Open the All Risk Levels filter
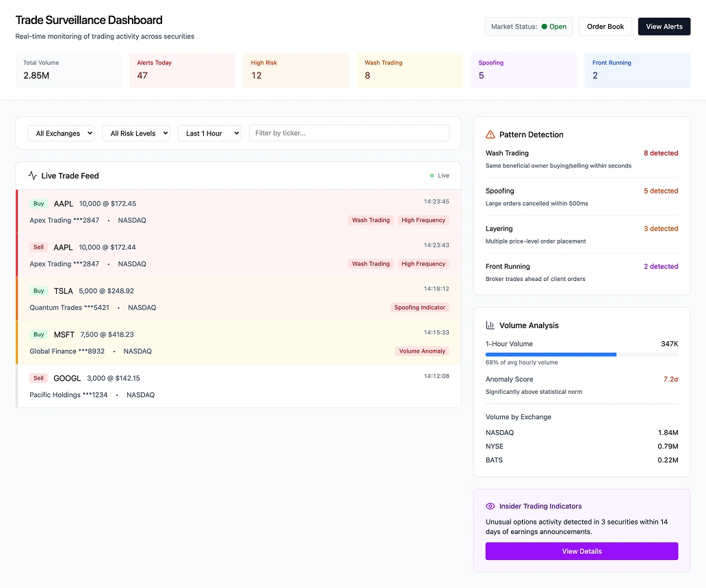The height and width of the screenshot is (588, 706). (x=136, y=133)
